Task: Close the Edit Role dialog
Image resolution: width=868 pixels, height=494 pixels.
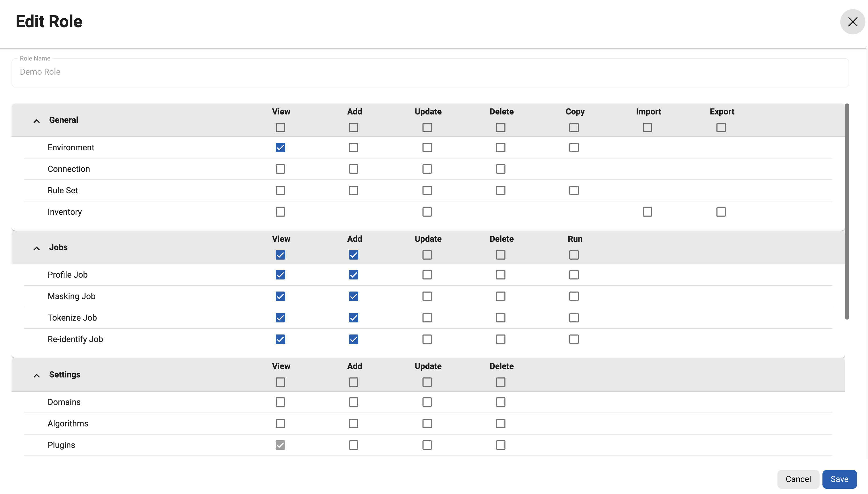Action: (x=852, y=22)
